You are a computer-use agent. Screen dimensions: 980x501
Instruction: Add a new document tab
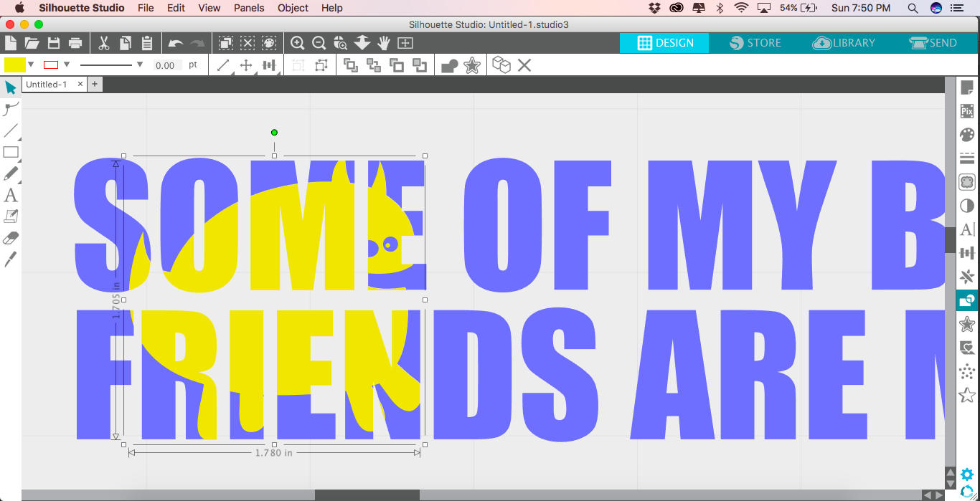point(95,85)
